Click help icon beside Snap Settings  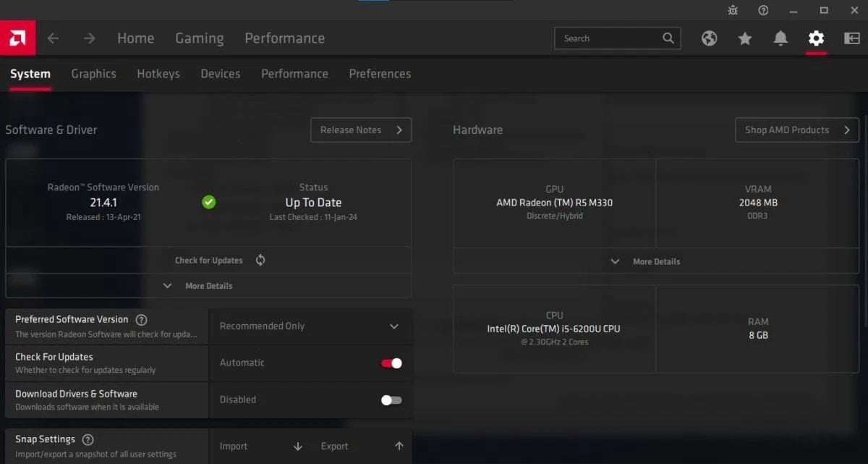88,439
